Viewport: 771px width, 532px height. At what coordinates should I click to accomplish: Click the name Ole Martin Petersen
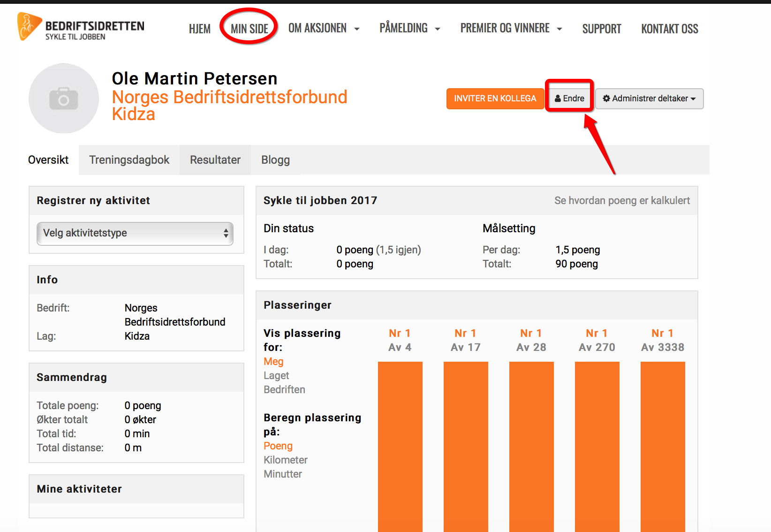(x=195, y=78)
